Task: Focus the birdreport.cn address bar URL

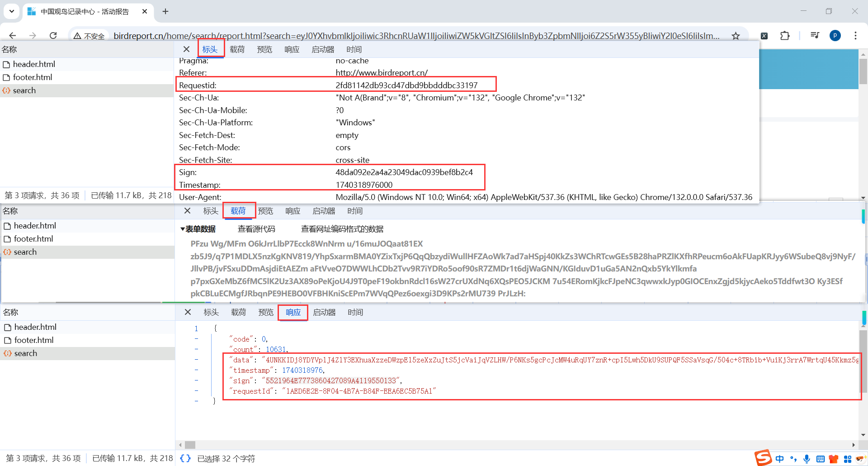Action: 416,36
